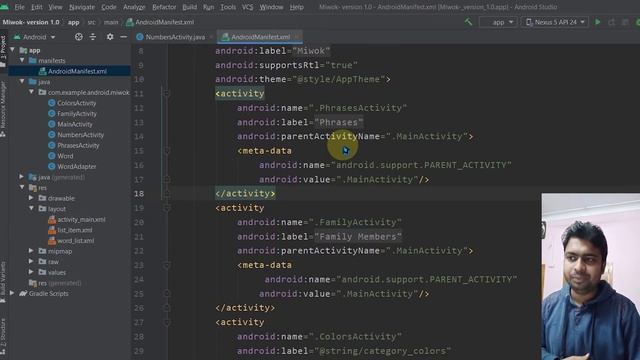Open the Window menu

coord(271,7)
